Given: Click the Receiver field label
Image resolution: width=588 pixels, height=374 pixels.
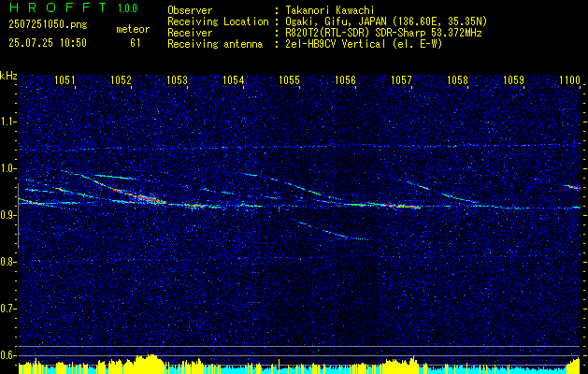Looking at the screenshot, I should pos(190,33).
